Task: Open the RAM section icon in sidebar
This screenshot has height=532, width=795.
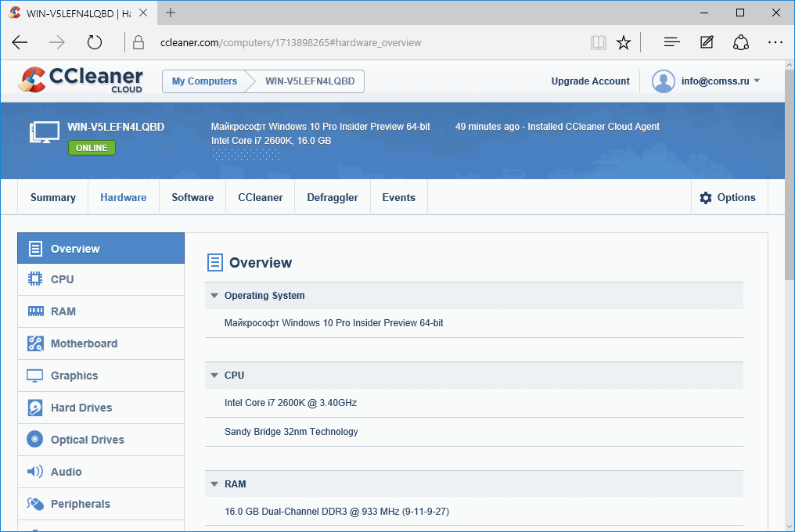Action: (35, 311)
